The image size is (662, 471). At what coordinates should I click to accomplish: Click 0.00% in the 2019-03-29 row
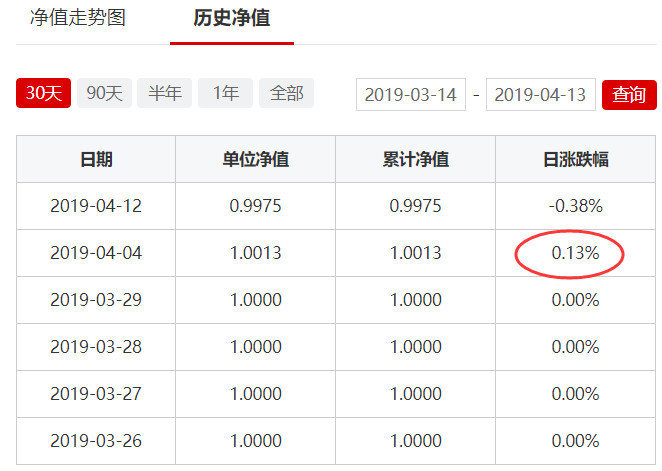(x=575, y=300)
